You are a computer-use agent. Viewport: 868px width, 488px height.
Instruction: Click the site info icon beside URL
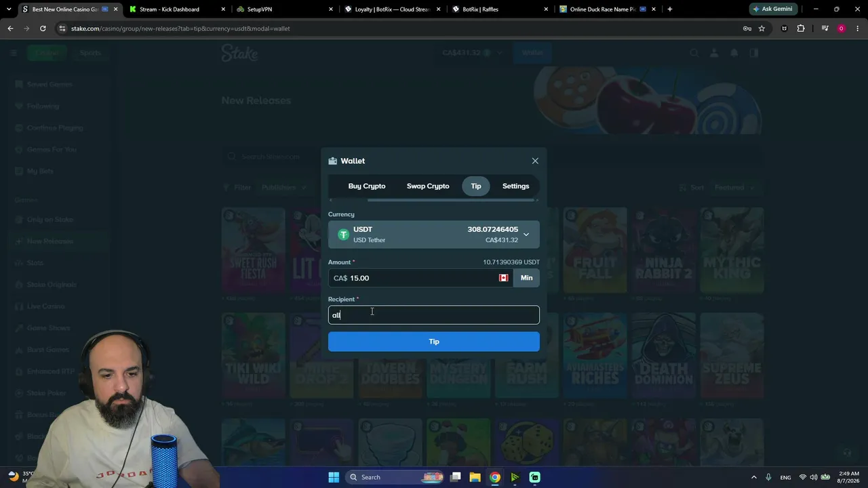click(62, 28)
